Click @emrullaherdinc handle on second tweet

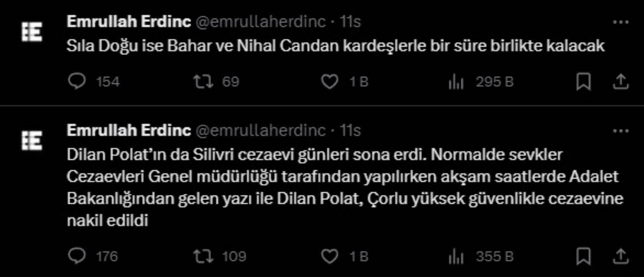[x=260, y=131]
